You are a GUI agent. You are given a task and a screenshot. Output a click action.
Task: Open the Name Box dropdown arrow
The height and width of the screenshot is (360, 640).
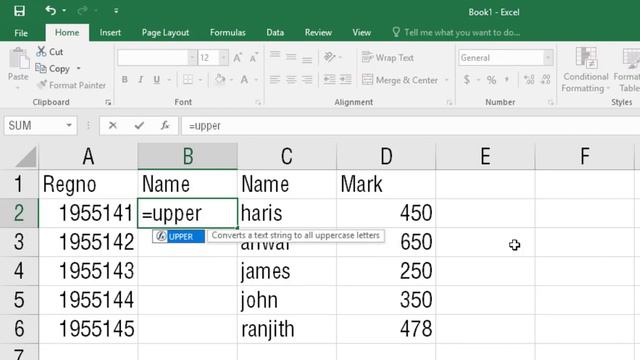pyautogui.click(x=69, y=125)
